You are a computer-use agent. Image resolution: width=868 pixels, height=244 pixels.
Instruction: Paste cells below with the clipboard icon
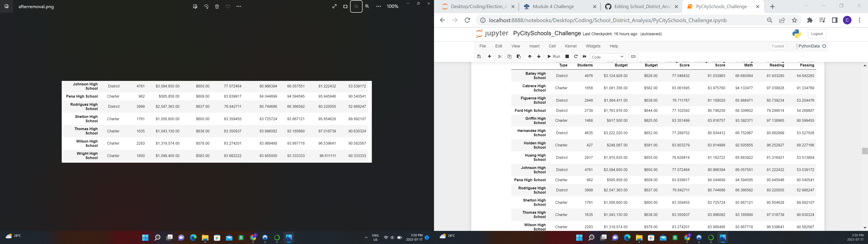tap(519, 57)
